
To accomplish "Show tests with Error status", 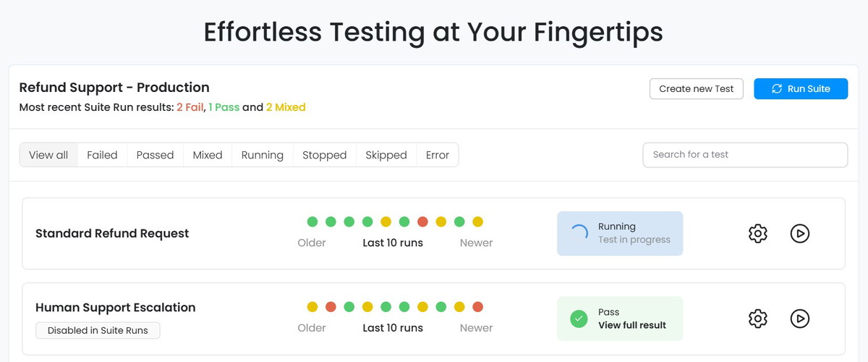I will point(438,155).
